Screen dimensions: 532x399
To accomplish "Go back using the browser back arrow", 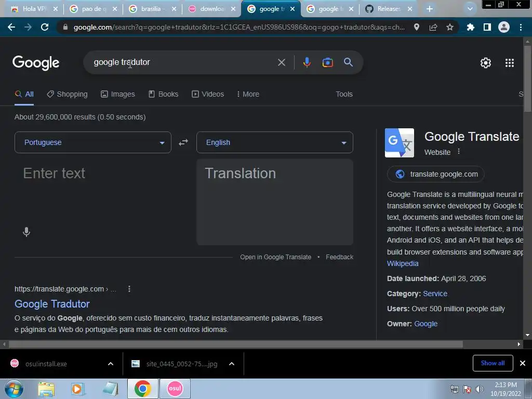I will [11, 27].
